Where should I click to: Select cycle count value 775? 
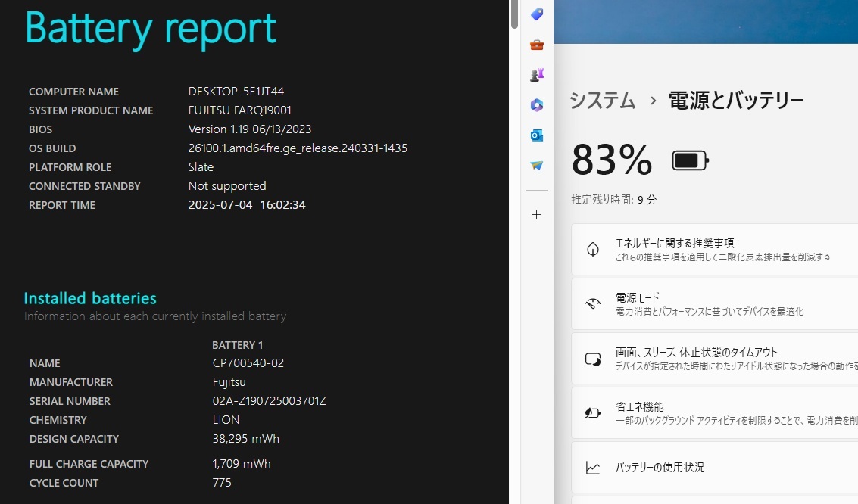coord(222,483)
